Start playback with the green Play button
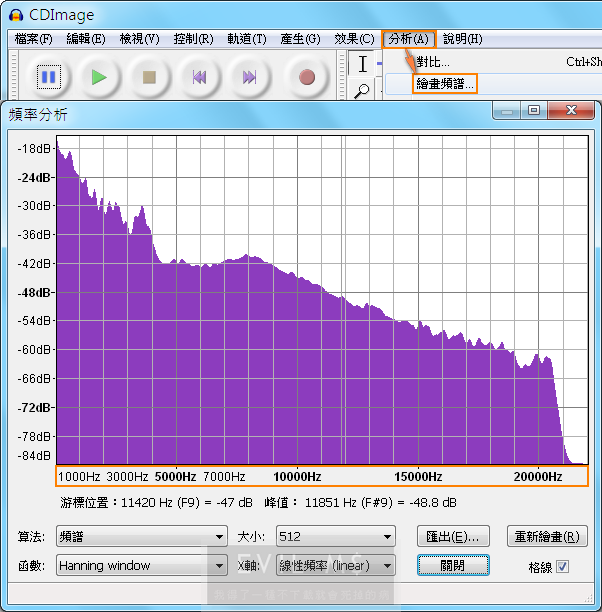The width and height of the screenshot is (602, 612). (99, 77)
